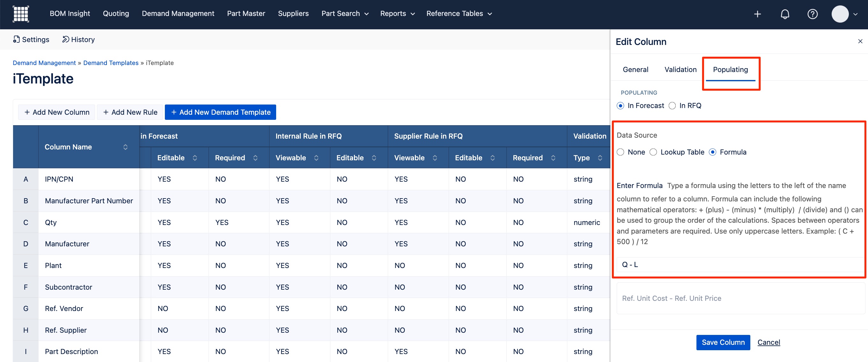This screenshot has height=362, width=868.
Task: Click the plus icon in top bar
Action: tap(757, 14)
